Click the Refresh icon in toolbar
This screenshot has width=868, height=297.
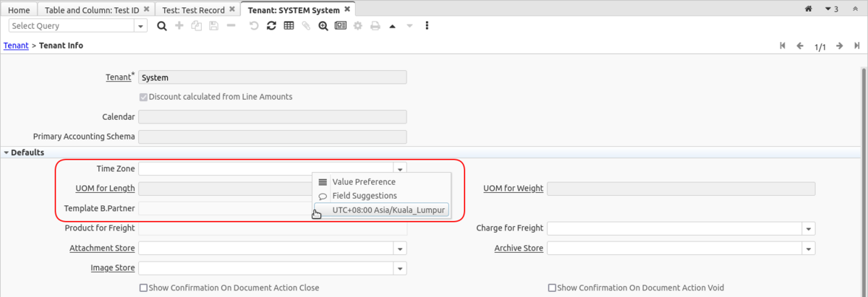click(x=271, y=25)
